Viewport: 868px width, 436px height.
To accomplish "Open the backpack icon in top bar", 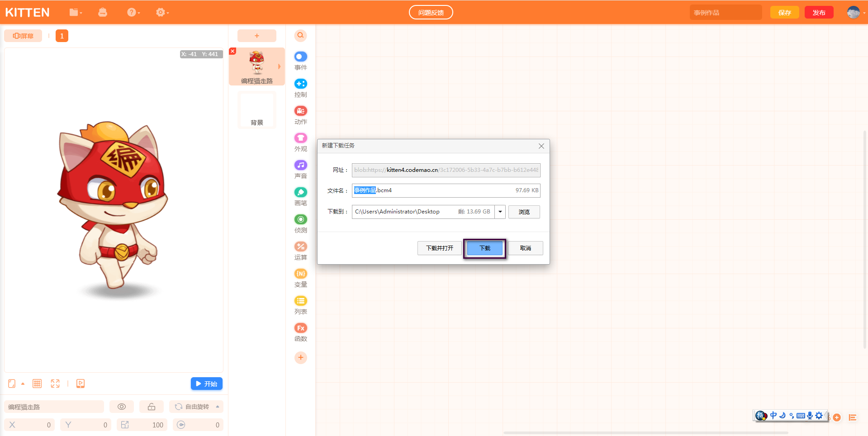I will pos(103,13).
